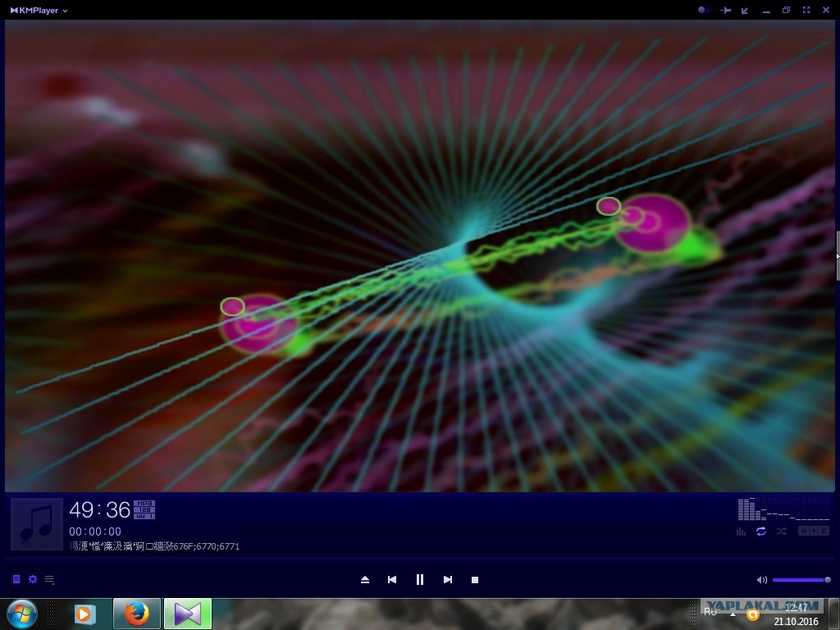Open the equalizer bars icon
The height and width of the screenshot is (630, 840).
pyautogui.click(x=741, y=532)
